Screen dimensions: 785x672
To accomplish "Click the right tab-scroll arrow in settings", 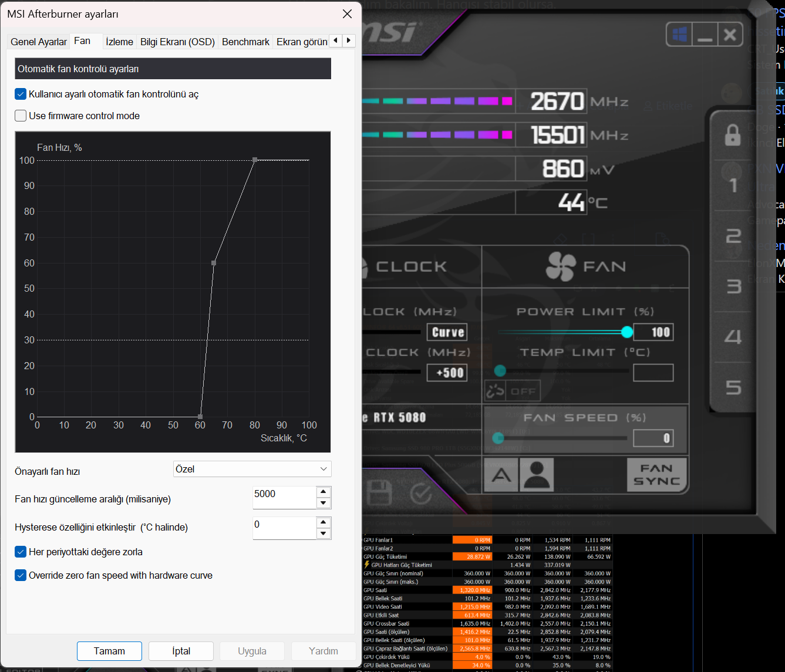I will coord(349,40).
